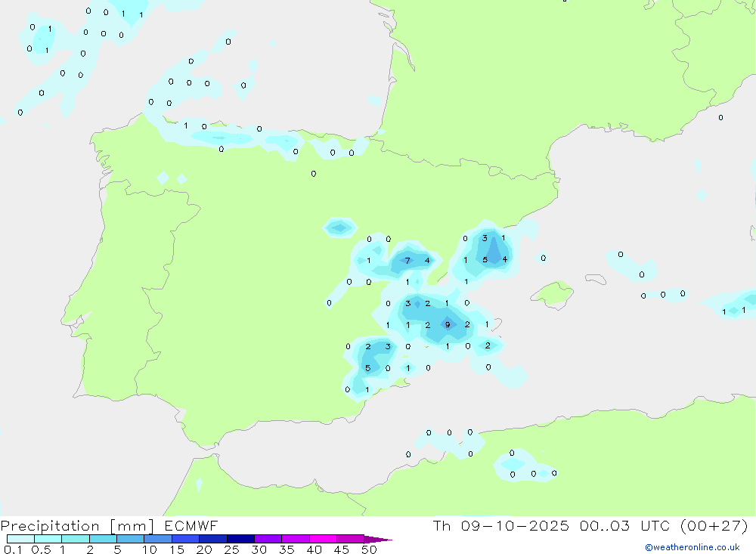Click the 'Precipitation [mm]' title text

(78, 526)
